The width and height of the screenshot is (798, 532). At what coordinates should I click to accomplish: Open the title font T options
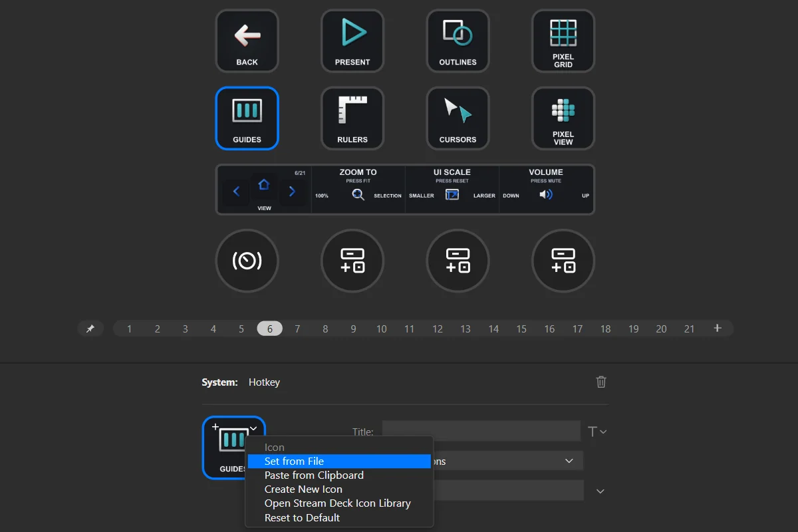(597, 432)
